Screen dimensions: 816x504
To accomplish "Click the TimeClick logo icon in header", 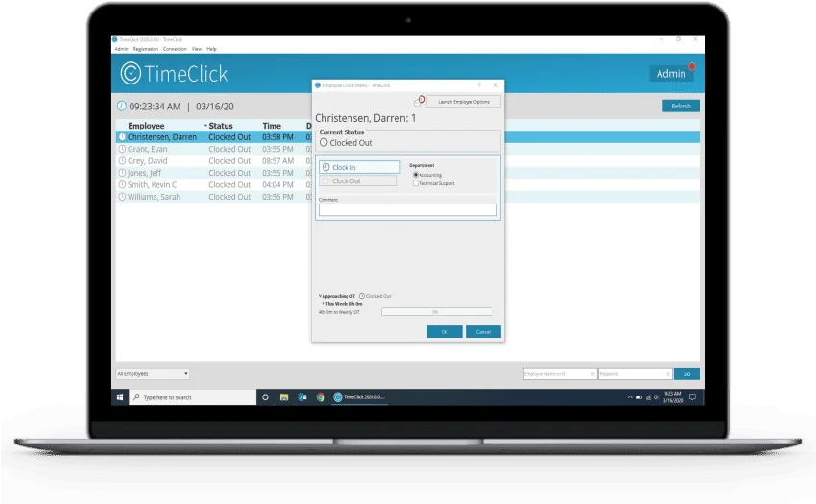I will pos(131,73).
